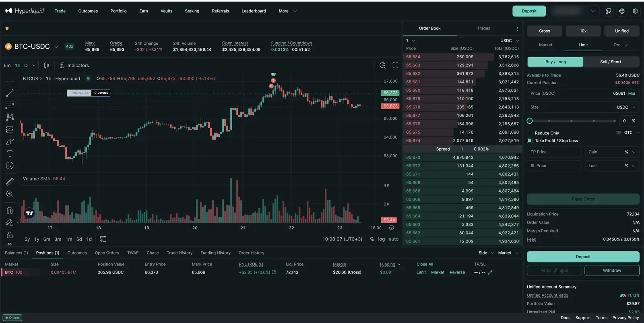Open order book USDC denomination dropdown
The image size is (644, 323).
click(x=510, y=41)
